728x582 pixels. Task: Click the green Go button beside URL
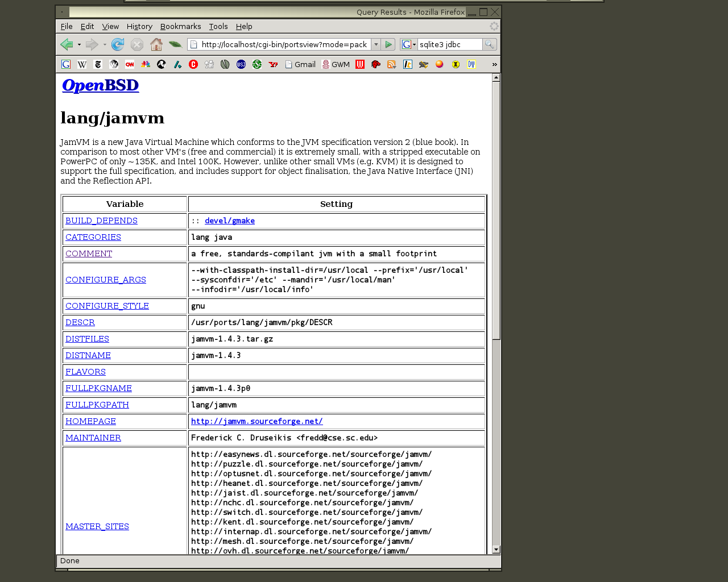pos(388,44)
